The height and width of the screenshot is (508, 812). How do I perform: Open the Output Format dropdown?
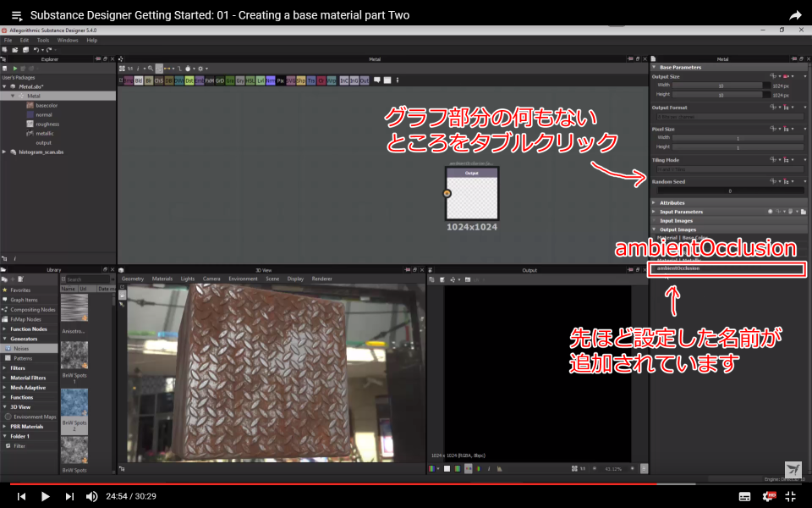[730, 117]
